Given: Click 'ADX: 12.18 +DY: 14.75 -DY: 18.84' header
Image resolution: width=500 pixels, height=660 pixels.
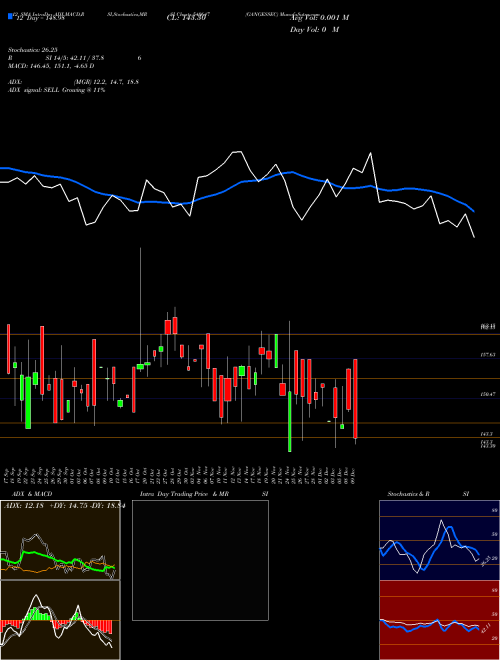Looking at the screenshot, I should [64, 506].
